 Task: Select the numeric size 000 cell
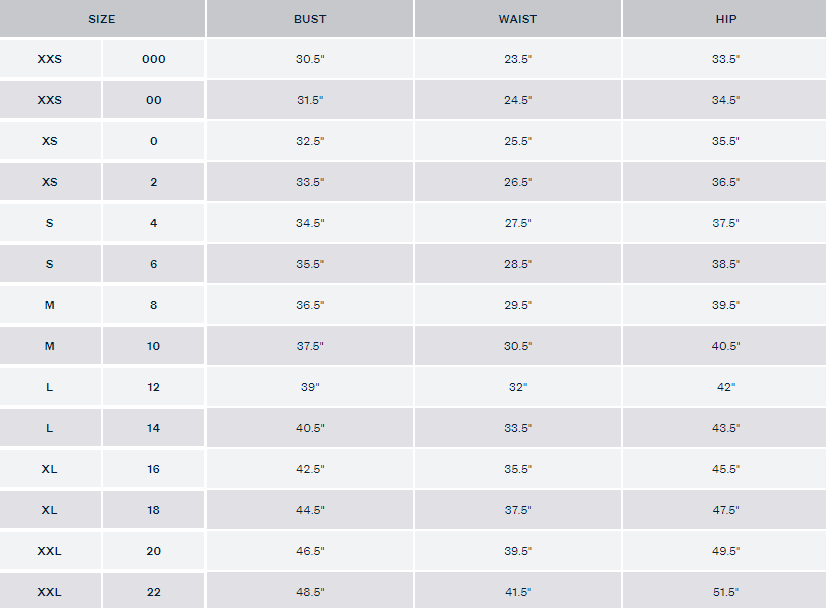[x=154, y=59]
